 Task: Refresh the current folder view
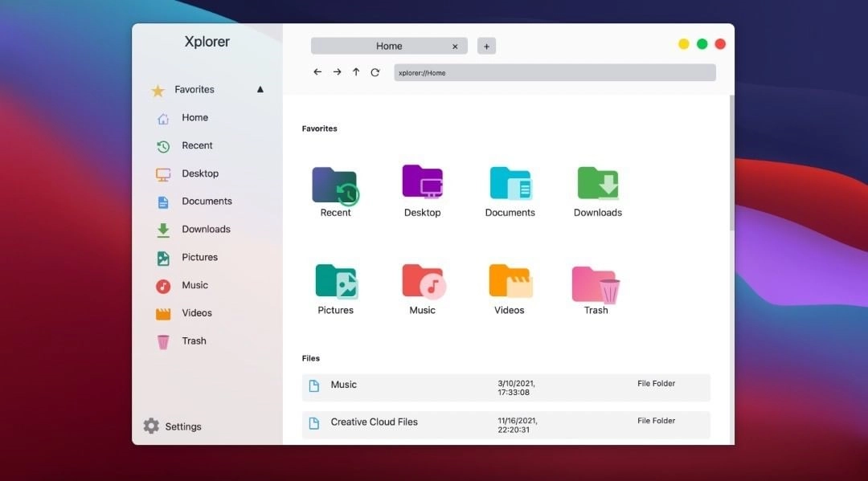tap(375, 71)
